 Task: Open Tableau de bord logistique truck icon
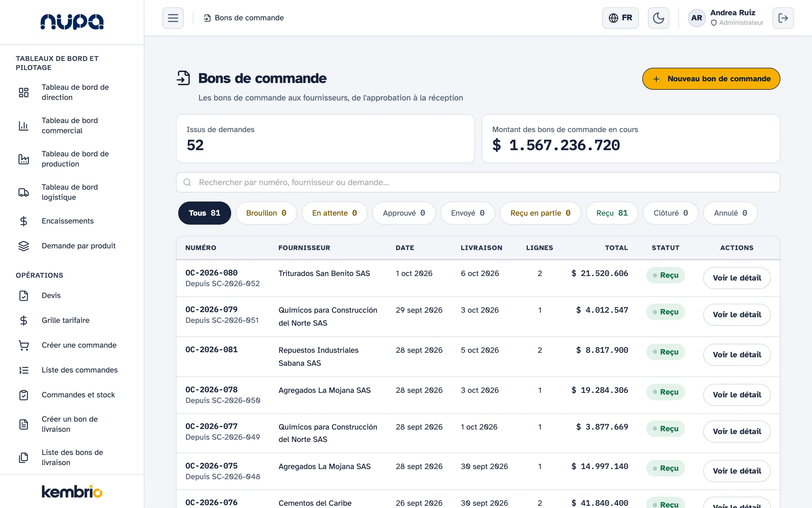pyautogui.click(x=23, y=192)
